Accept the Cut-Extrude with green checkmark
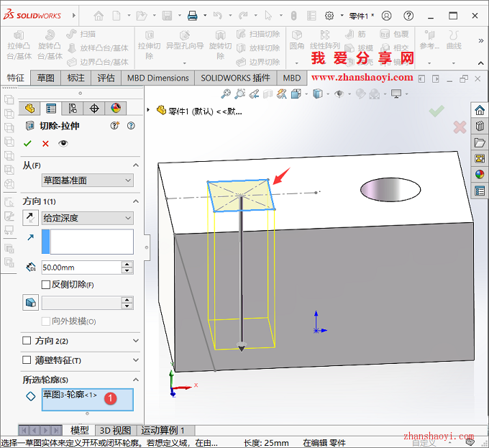 (x=27, y=143)
